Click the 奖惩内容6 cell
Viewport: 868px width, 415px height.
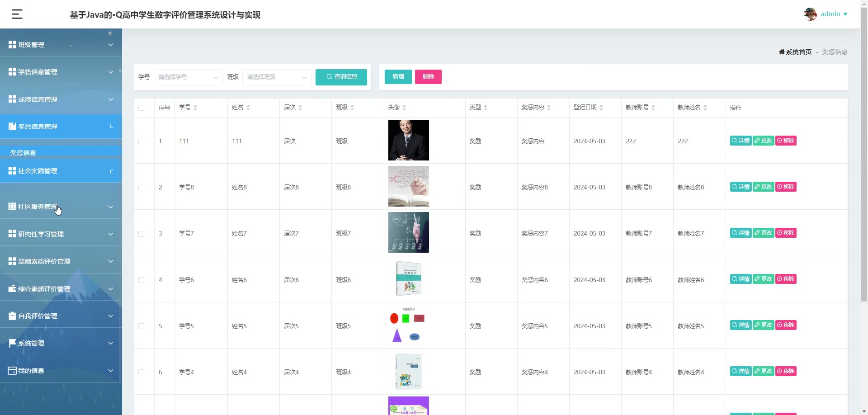tap(535, 280)
